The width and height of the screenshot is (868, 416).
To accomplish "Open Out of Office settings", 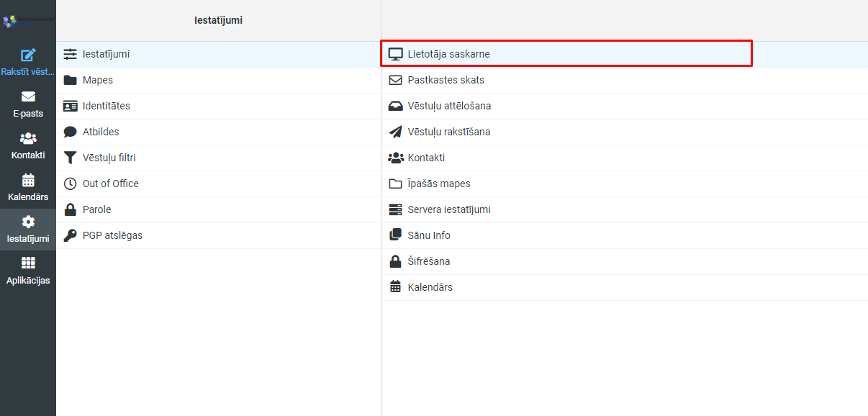I will click(110, 184).
